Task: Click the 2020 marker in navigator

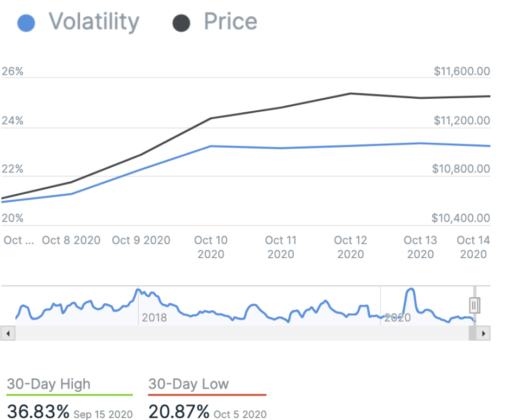Action: (397, 317)
